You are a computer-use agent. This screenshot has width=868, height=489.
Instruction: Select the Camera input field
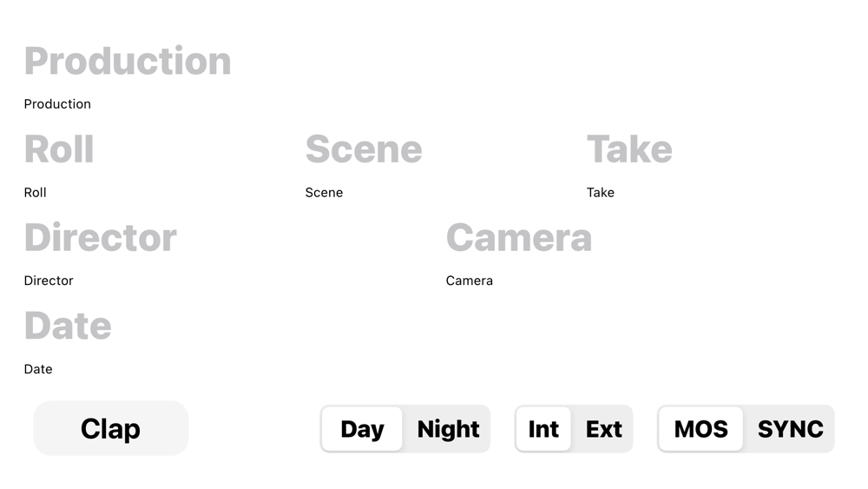pyautogui.click(x=519, y=238)
